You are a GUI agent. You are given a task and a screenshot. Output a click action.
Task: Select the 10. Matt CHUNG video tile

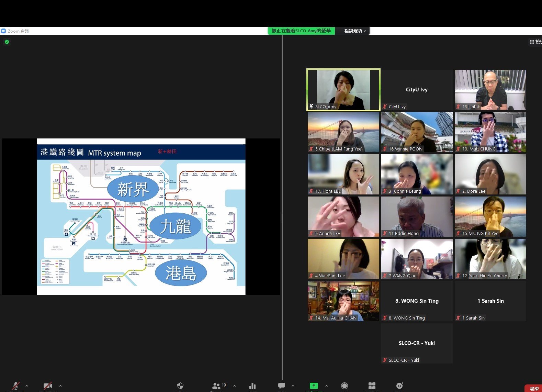tap(490, 132)
